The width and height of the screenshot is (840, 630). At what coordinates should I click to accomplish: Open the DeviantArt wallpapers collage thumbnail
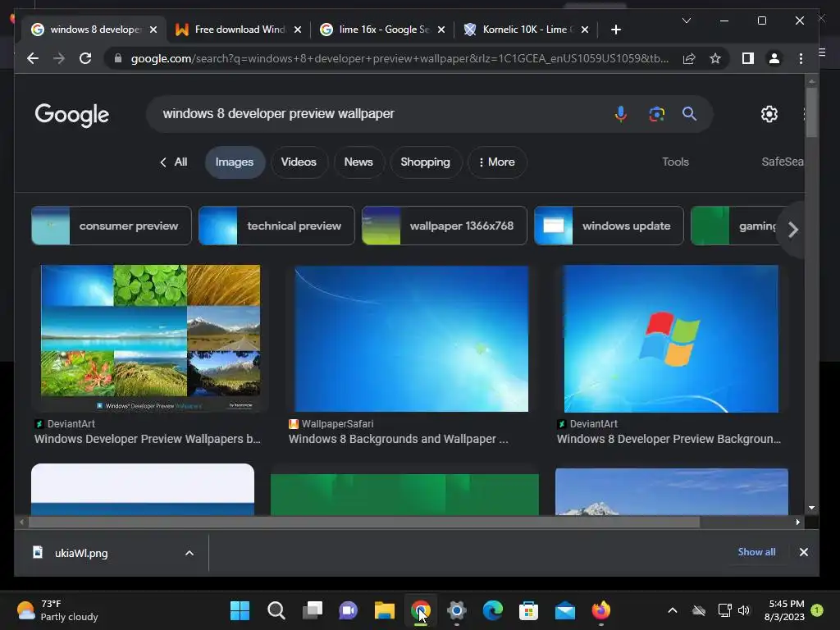(x=151, y=339)
